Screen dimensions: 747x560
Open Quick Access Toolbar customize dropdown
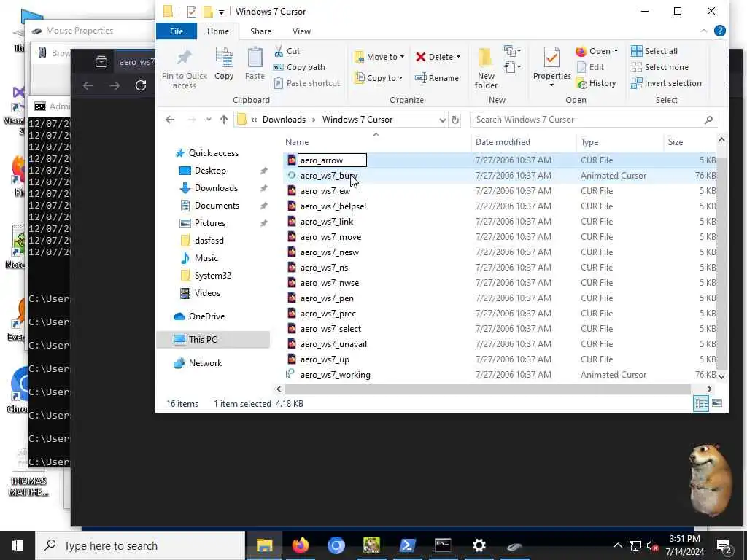pyautogui.click(x=221, y=12)
